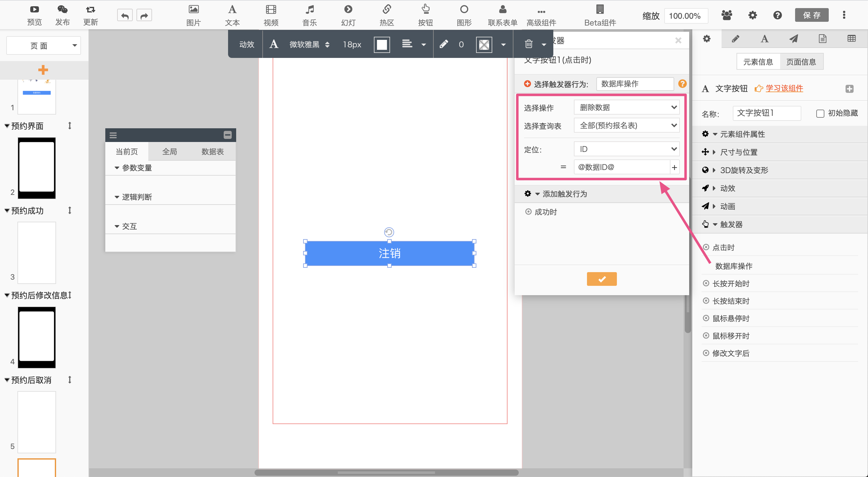This screenshot has height=477, width=868.
Task: Open the 学习该组件 link
Action: click(784, 88)
